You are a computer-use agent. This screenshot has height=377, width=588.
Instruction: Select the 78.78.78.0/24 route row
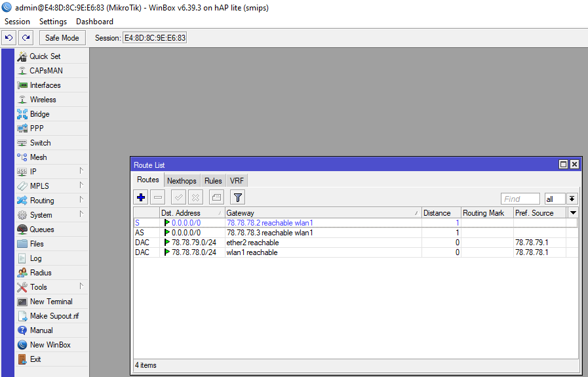pyautogui.click(x=355, y=252)
